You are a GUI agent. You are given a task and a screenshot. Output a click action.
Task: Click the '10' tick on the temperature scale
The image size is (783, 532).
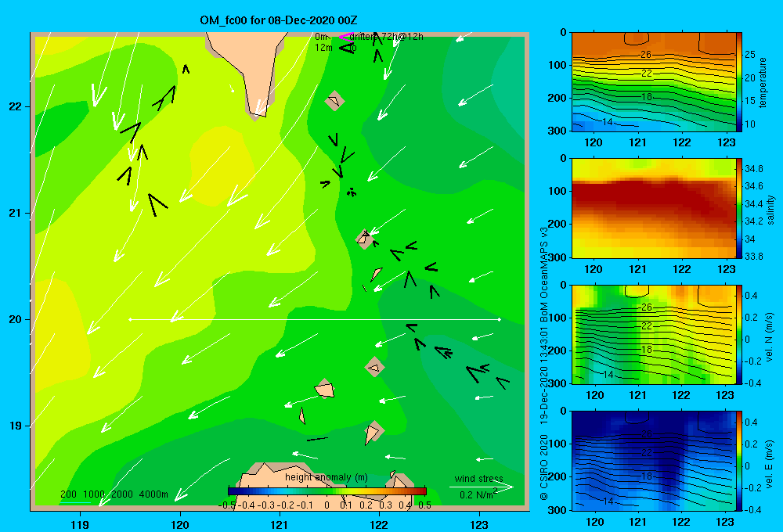750,124
